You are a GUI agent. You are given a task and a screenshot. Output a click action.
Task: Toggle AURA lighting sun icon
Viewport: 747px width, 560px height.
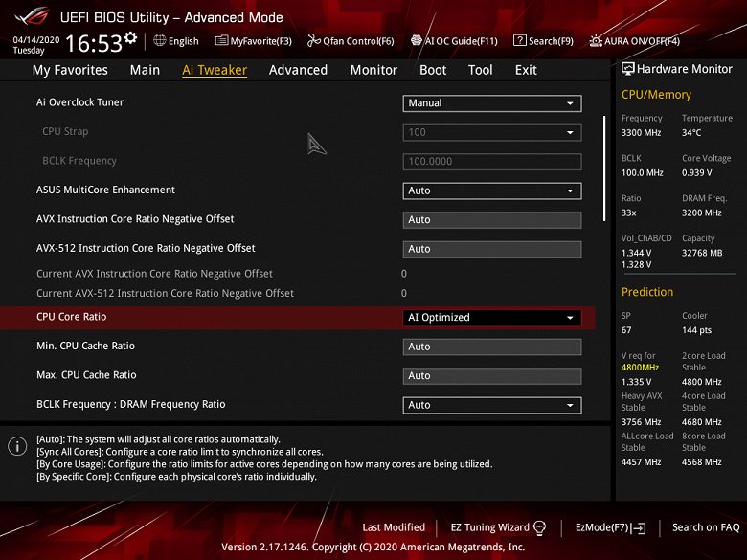[596, 41]
